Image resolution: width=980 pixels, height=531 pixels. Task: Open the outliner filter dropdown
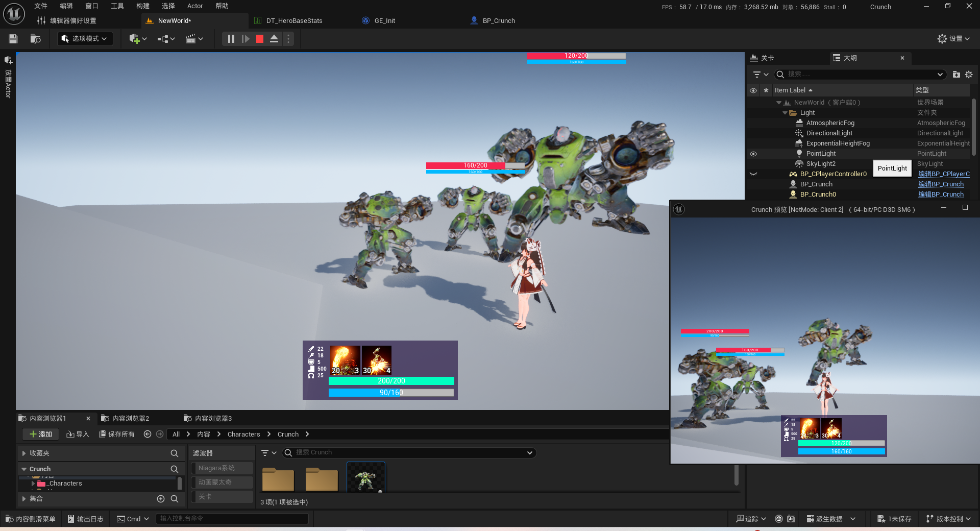tap(761, 75)
